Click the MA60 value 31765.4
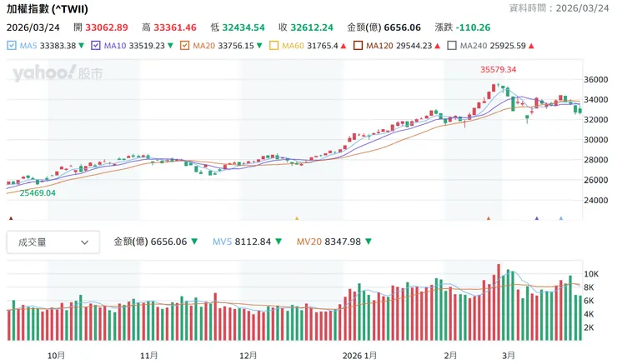The height and width of the screenshot is (364, 617). click(x=323, y=46)
